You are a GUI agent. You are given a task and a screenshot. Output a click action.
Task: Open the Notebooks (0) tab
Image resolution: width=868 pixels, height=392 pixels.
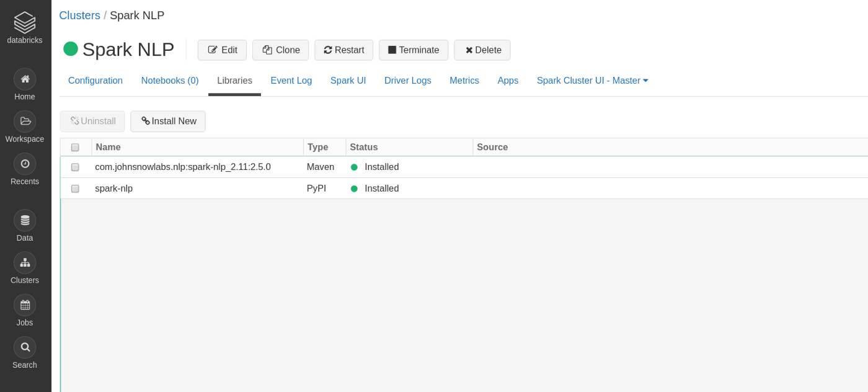click(170, 81)
